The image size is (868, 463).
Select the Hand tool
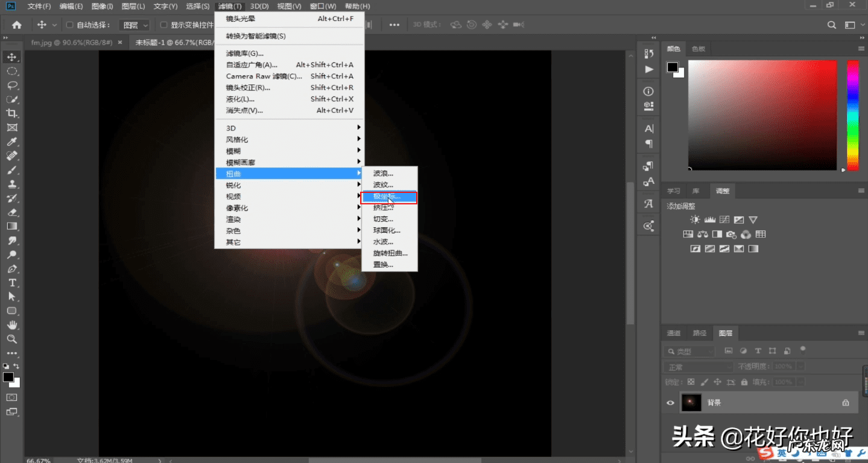[x=12, y=325]
